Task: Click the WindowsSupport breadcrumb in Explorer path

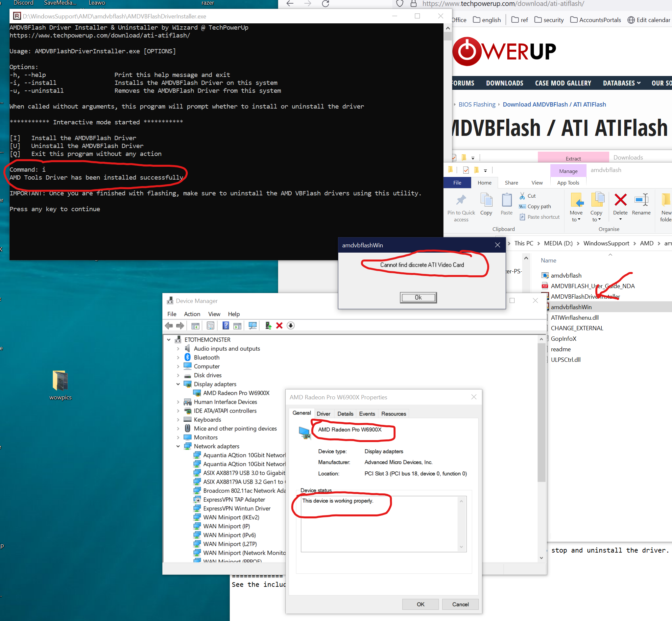Action: [x=606, y=243]
